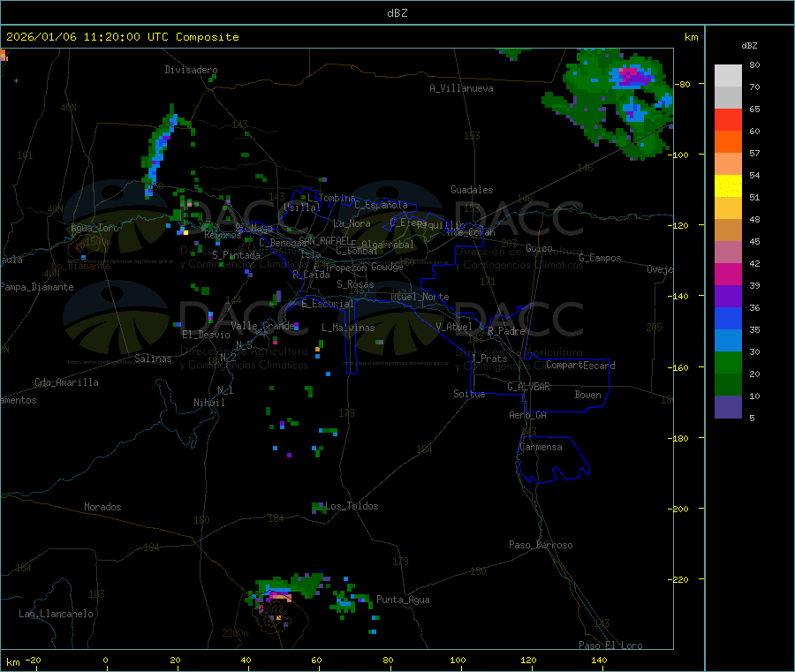Click the magenta storm core in northeast cell
This screenshot has width=795, height=672.
tap(632, 76)
